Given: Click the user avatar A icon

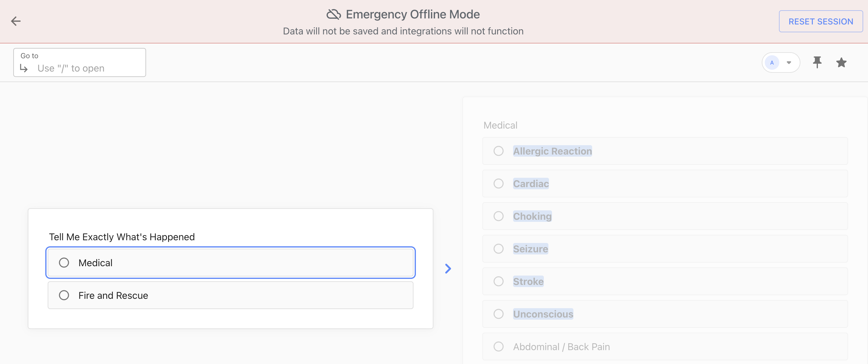Looking at the screenshot, I should click(772, 63).
